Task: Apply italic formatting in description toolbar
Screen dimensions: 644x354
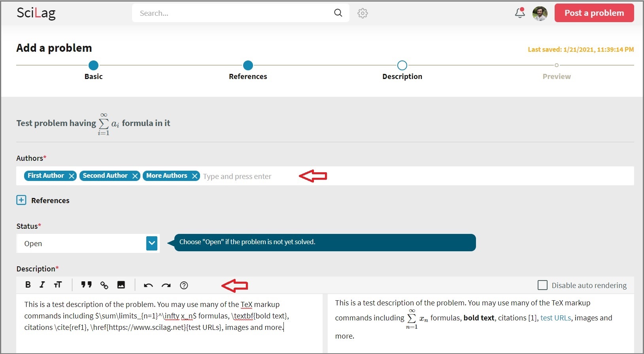Action: click(42, 285)
